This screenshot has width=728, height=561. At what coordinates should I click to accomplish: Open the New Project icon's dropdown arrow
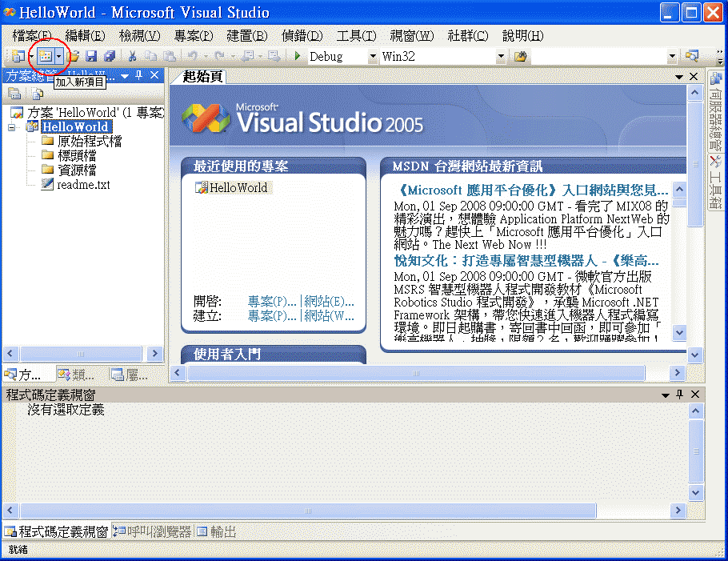31,56
